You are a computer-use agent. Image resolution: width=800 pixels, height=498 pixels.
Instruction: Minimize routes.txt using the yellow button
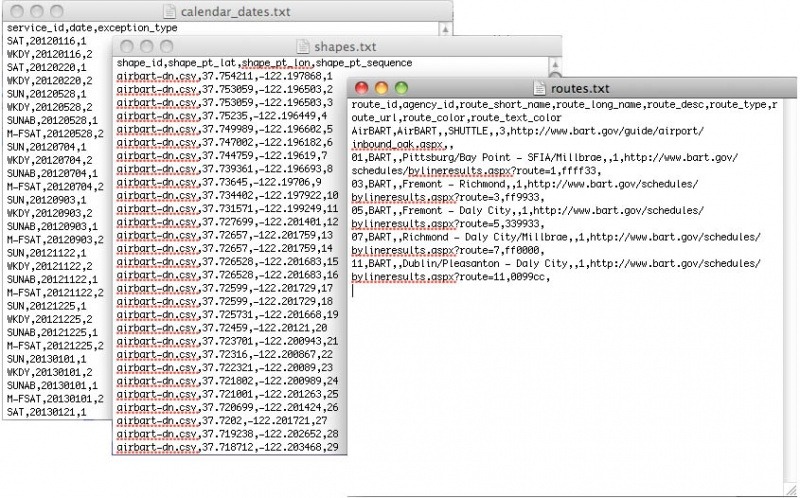[381, 88]
